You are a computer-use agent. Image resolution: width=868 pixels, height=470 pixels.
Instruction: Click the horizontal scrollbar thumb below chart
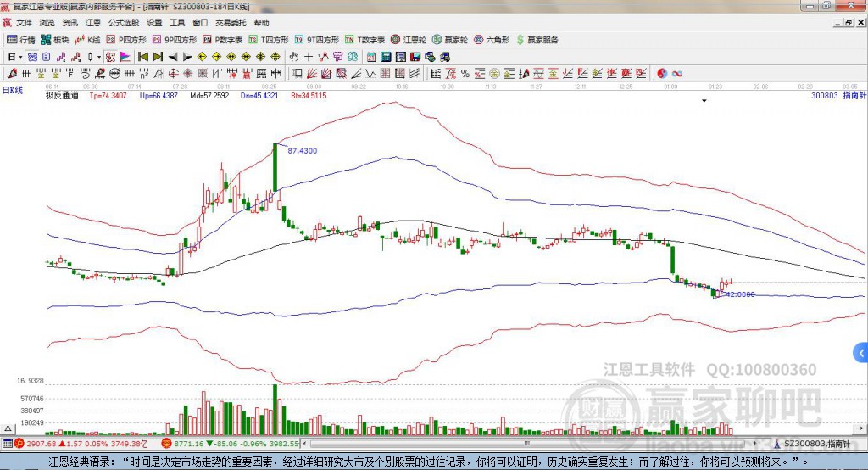coord(527,444)
